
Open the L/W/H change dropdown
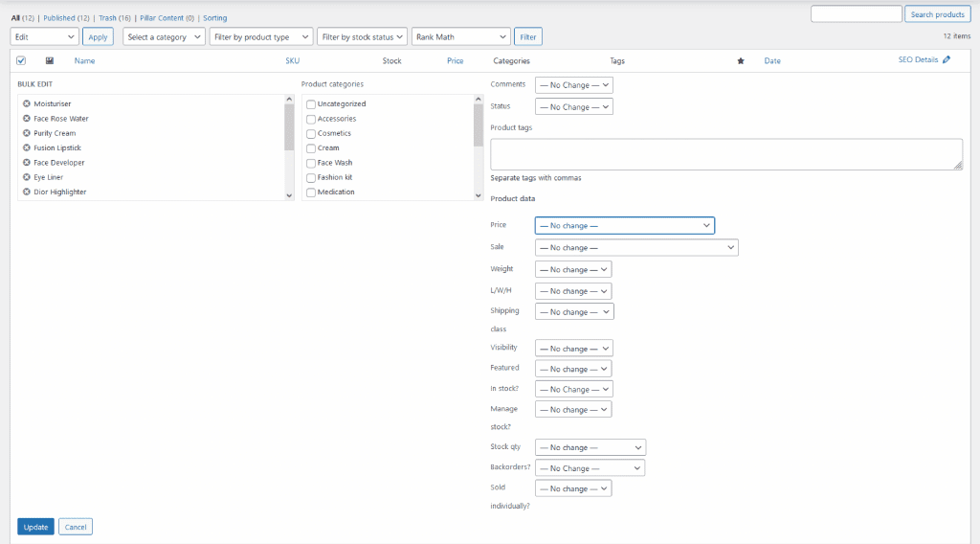(573, 291)
